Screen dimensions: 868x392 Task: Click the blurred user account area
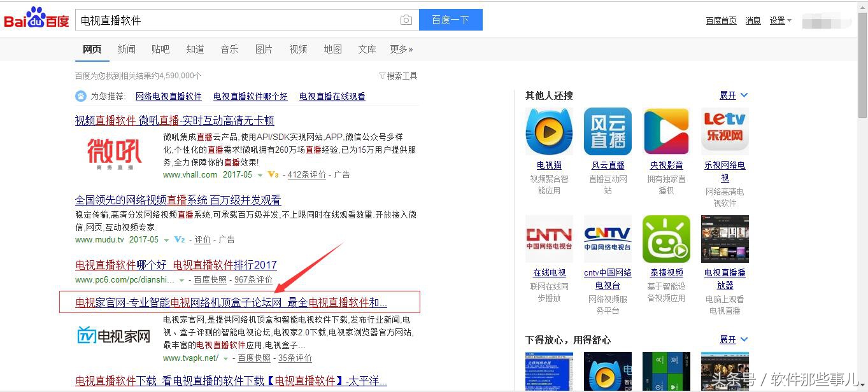[826, 21]
